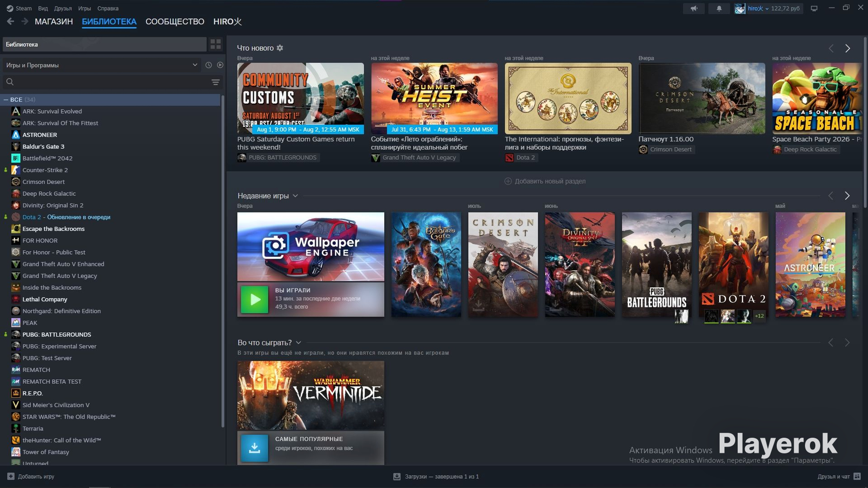Open the +12 friends badge on Dota 2

point(759,316)
